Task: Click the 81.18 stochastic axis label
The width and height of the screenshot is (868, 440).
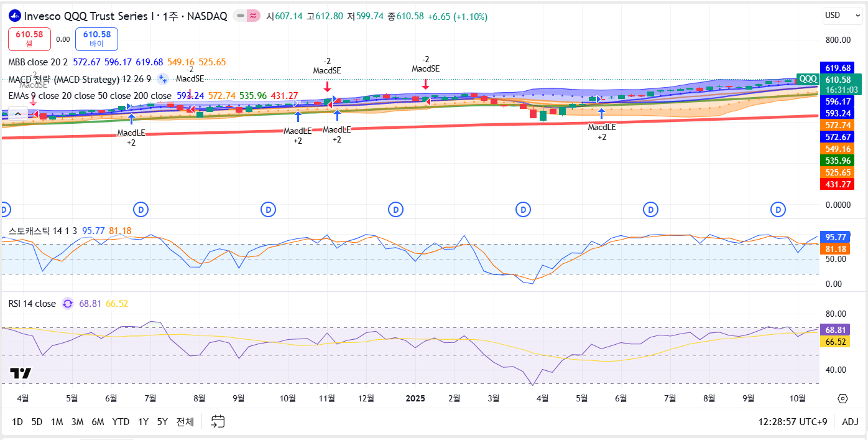Action: [x=836, y=249]
